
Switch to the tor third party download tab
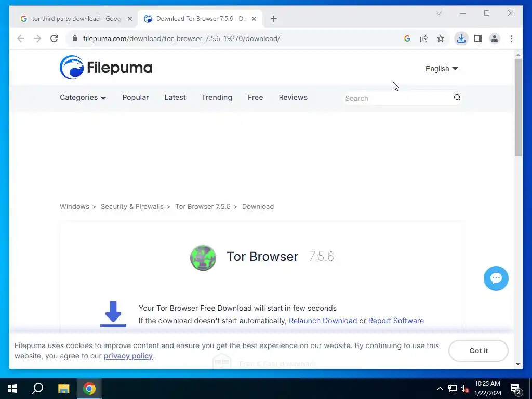[76, 19]
